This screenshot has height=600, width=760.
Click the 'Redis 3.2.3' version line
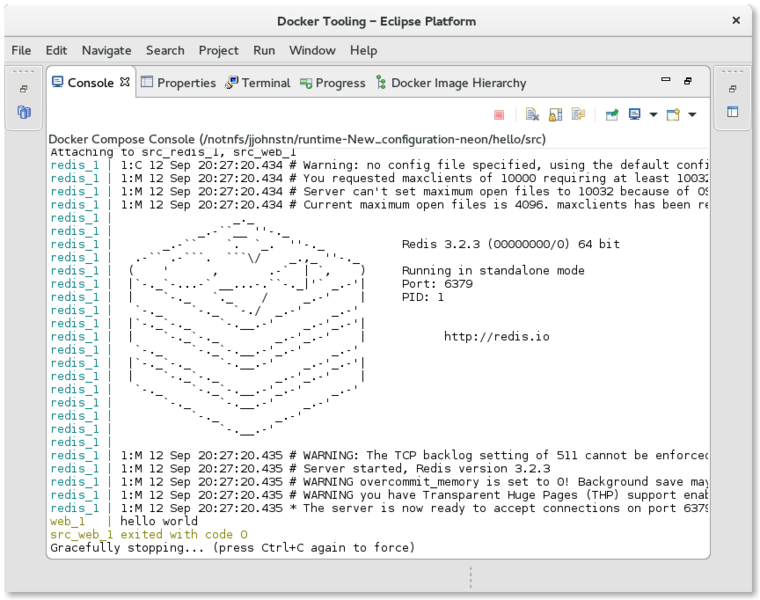tap(510, 244)
